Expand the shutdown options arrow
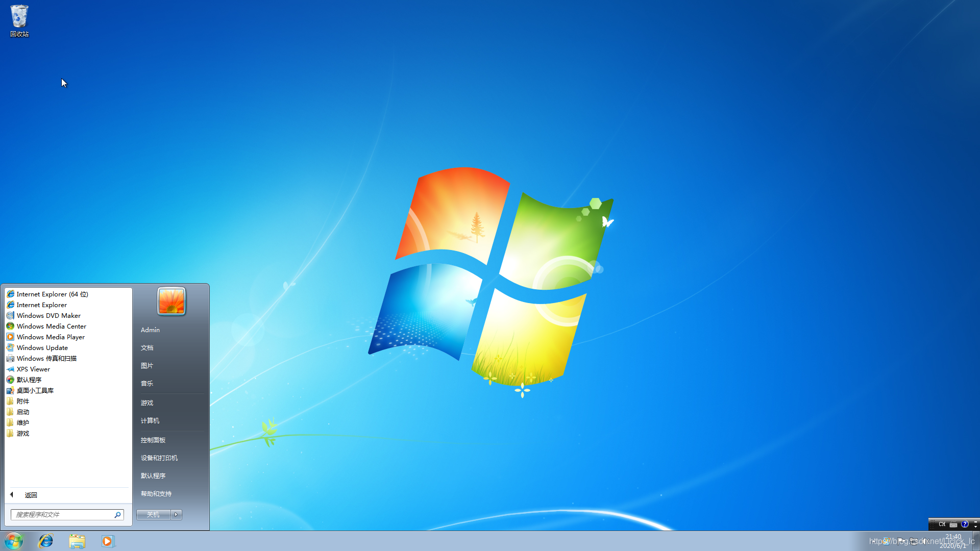 (176, 514)
